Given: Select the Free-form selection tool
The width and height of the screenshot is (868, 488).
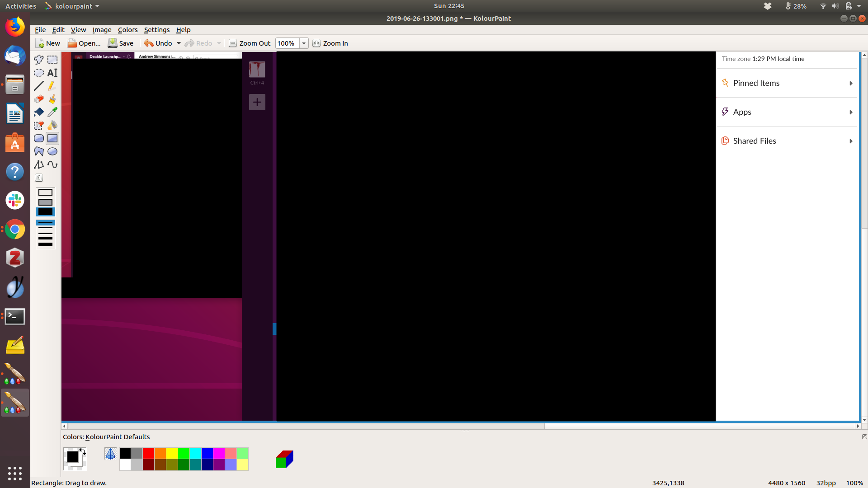Looking at the screenshot, I should [x=39, y=60].
